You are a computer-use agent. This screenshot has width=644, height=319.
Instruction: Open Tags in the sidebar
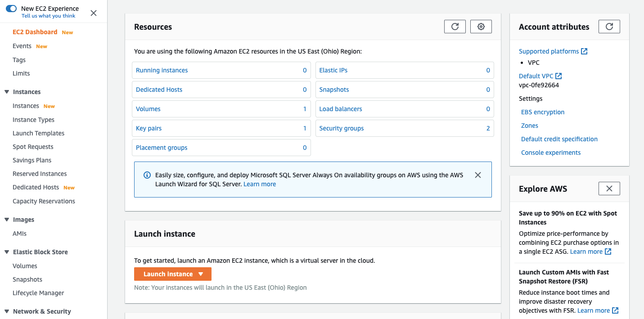19,60
